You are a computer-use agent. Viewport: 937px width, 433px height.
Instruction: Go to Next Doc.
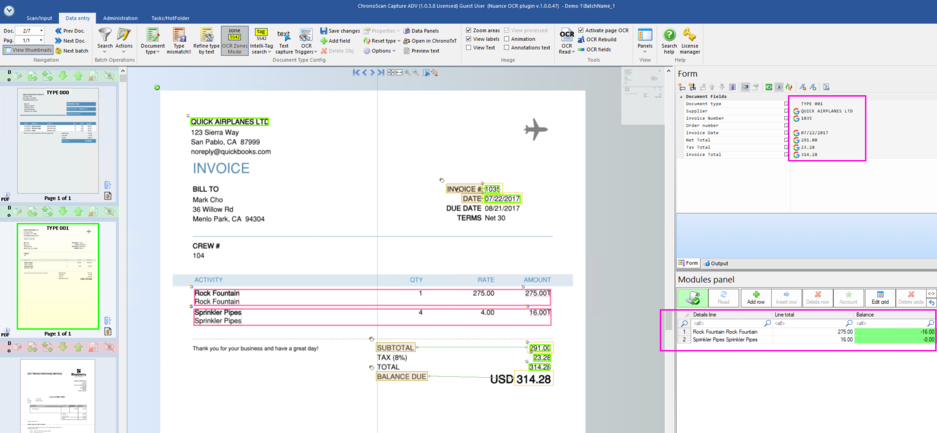coord(72,40)
